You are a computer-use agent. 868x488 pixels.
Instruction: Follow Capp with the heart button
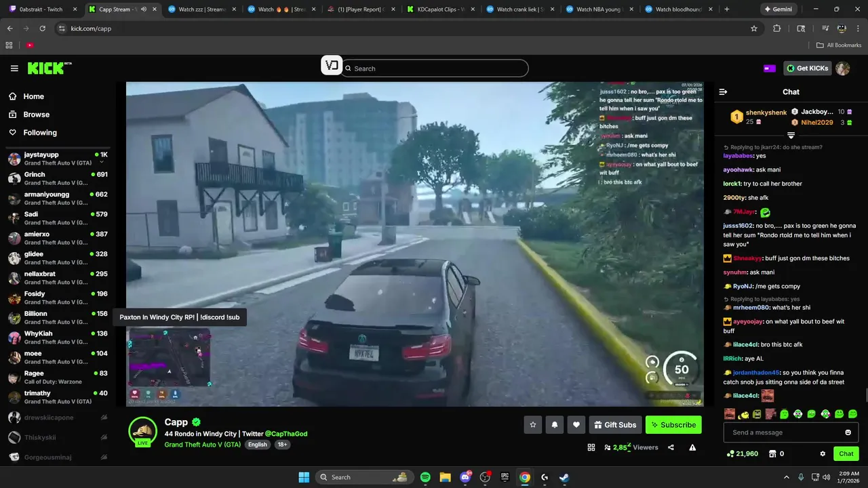576,425
